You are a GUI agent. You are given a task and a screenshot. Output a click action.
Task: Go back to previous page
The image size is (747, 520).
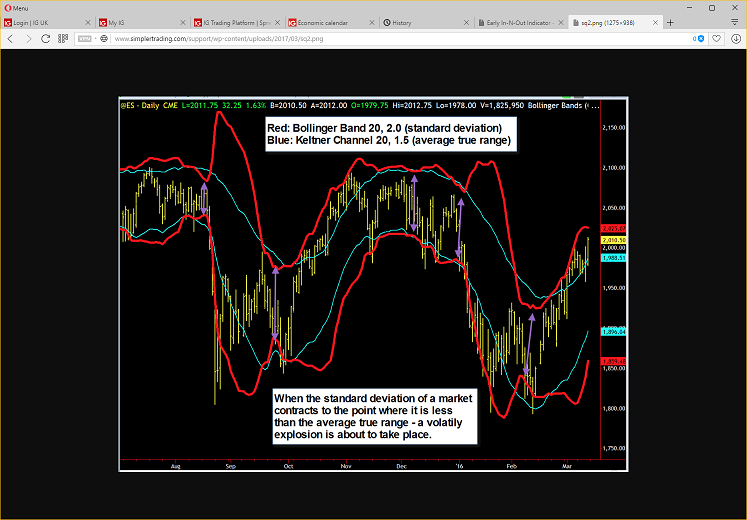point(10,39)
